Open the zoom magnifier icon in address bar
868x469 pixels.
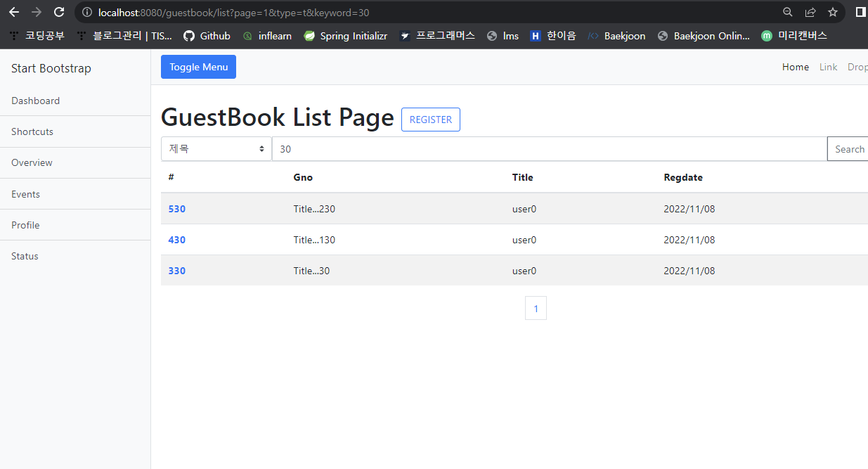789,12
